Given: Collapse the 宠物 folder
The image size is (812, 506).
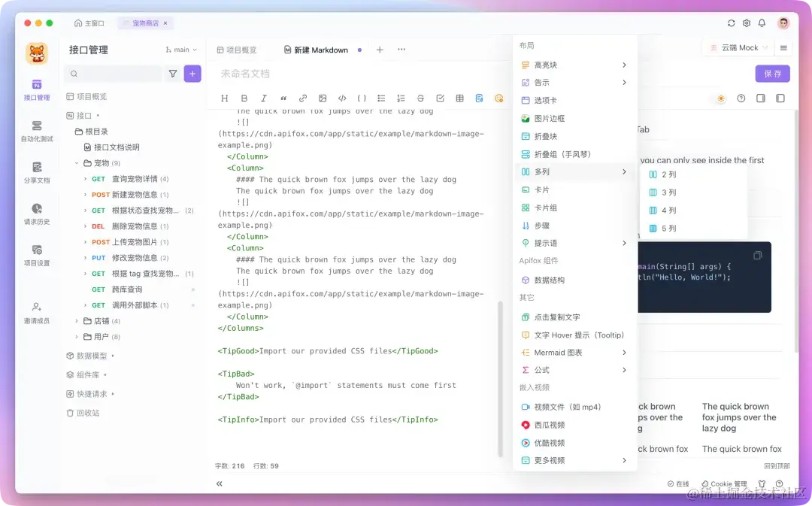Looking at the screenshot, I should point(77,163).
